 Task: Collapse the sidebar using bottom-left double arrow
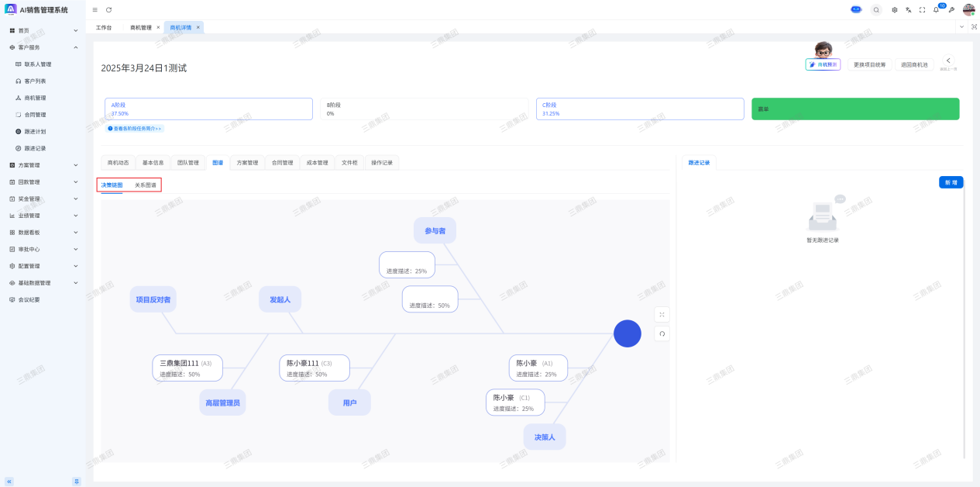click(9, 481)
